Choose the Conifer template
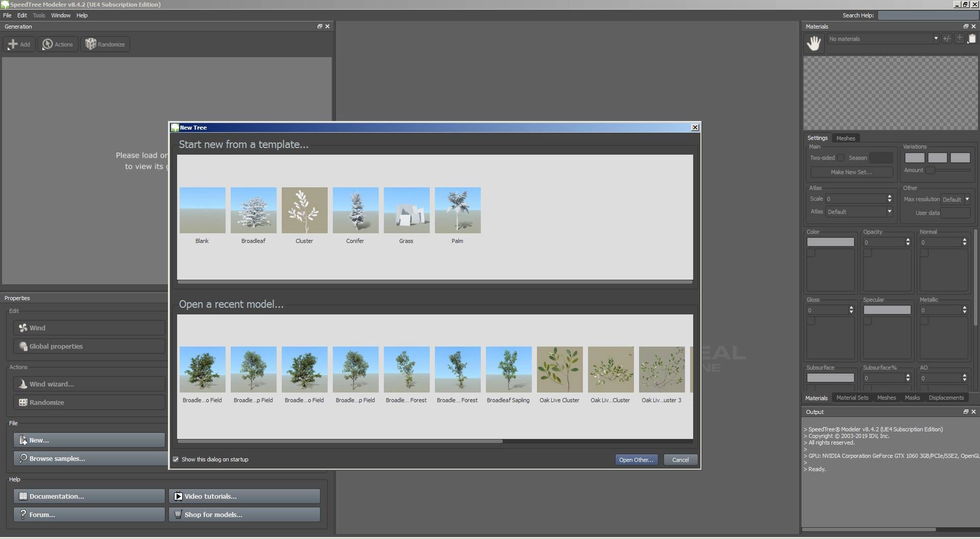The image size is (980, 539). click(x=355, y=215)
